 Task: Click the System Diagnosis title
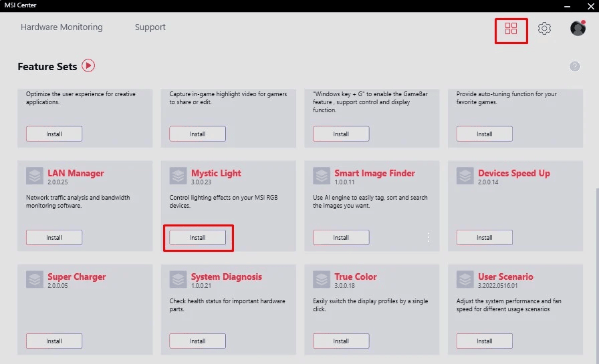[226, 277]
